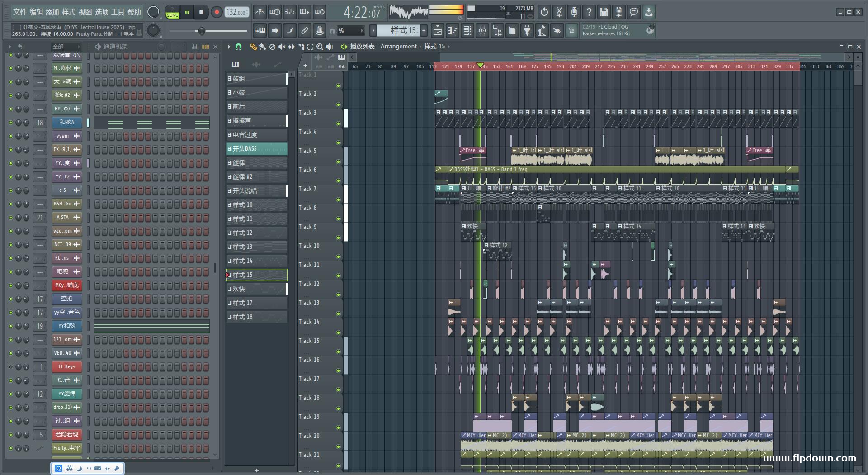Viewport: 868px width, 475px height.
Task: Mute playlist Track 10 green dot
Action: click(x=338, y=257)
